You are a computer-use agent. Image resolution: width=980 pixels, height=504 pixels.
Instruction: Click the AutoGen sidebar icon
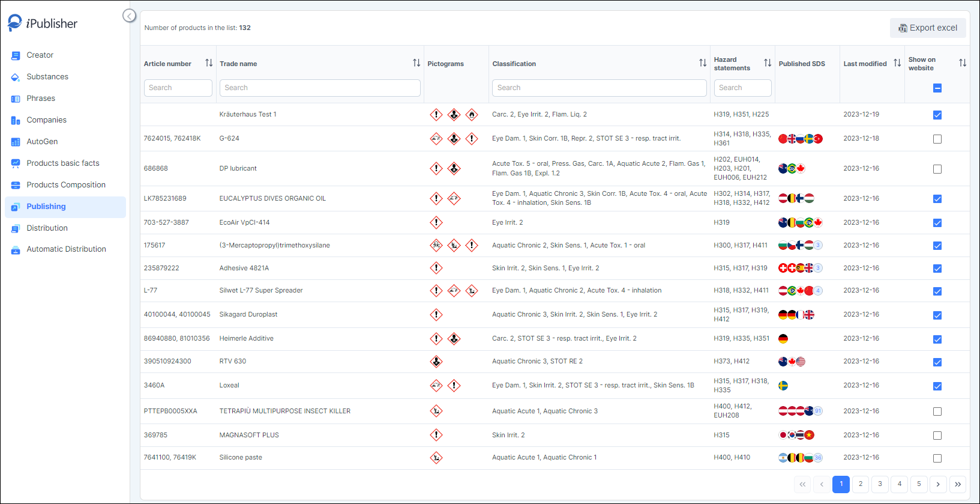tap(16, 142)
